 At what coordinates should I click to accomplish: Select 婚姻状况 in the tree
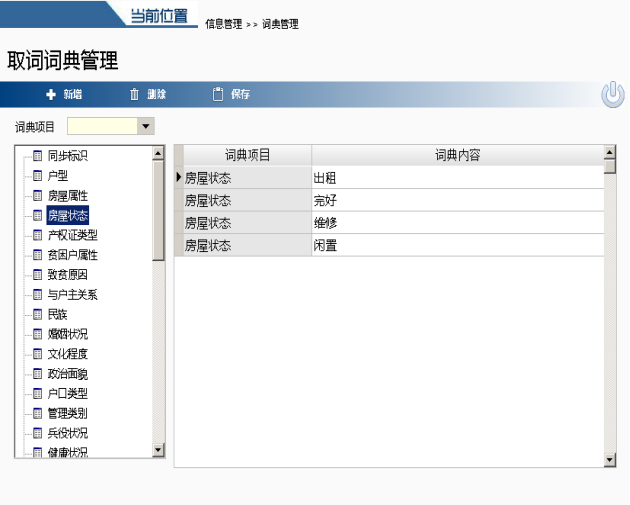pyautogui.click(x=68, y=334)
